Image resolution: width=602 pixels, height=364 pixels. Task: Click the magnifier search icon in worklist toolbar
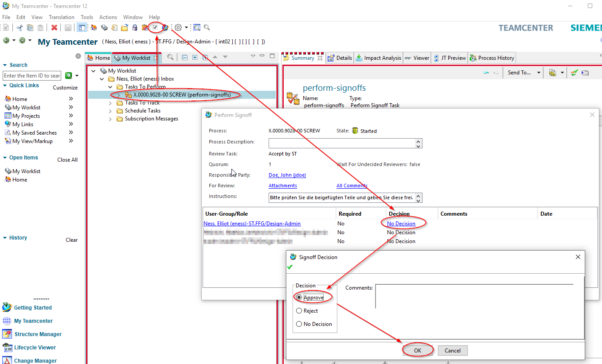170,58
